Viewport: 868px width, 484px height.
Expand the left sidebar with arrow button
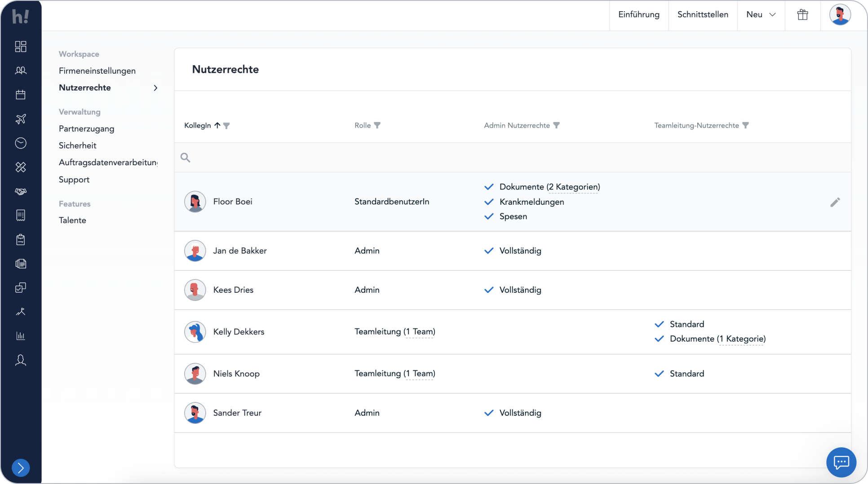click(21, 468)
